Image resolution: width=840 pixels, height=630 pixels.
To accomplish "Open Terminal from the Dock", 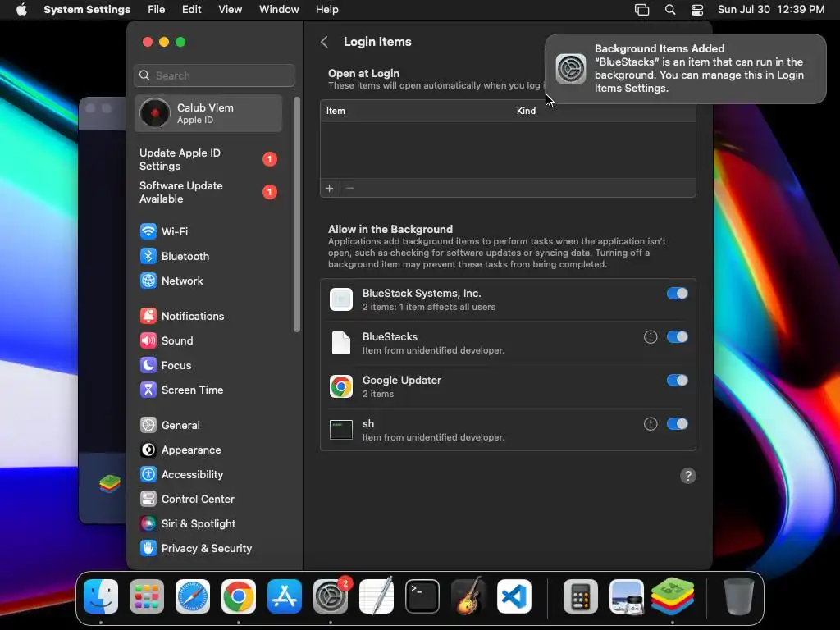I will pyautogui.click(x=422, y=596).
